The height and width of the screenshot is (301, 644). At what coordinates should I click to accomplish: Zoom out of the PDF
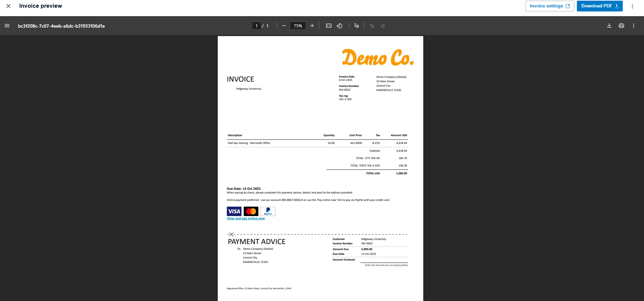[284, 26]
